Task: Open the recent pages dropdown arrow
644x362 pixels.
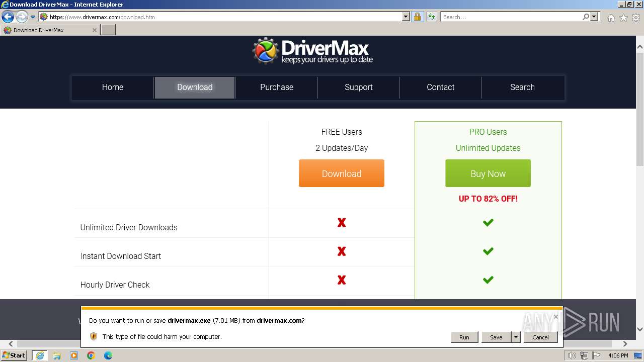Action: tap(33, 17)
